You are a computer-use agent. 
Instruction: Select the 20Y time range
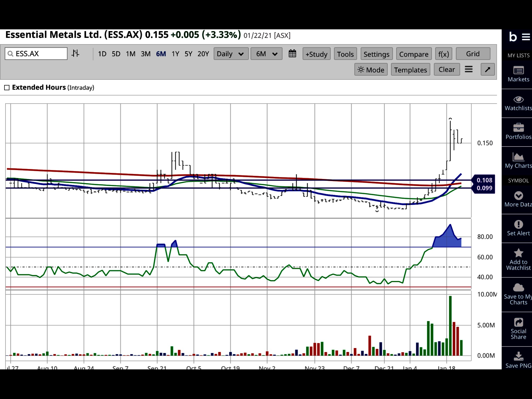coord(203,54)
